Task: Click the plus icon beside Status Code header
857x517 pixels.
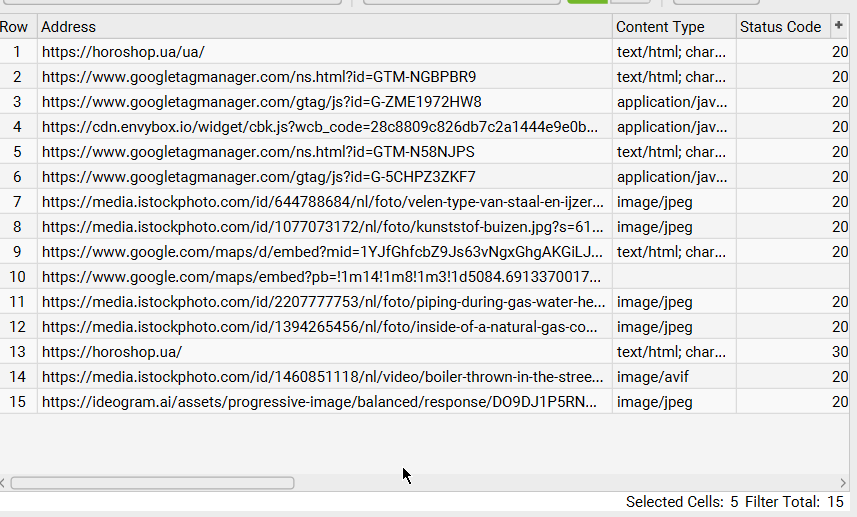Action: (x=838, y=26)
